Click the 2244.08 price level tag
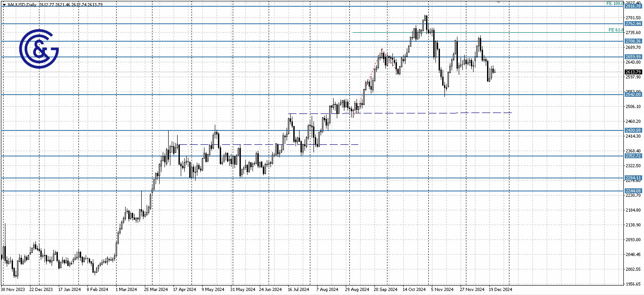 pos(632,191)
